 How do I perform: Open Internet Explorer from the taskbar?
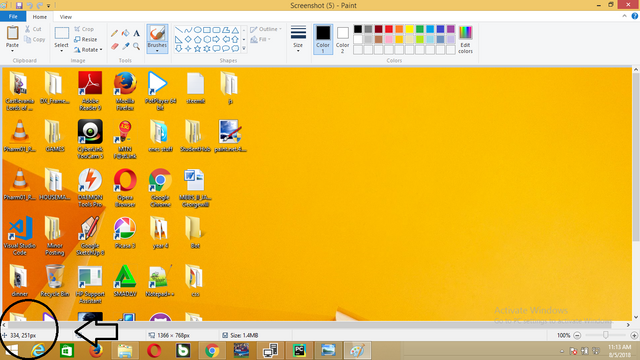[38, 351]
